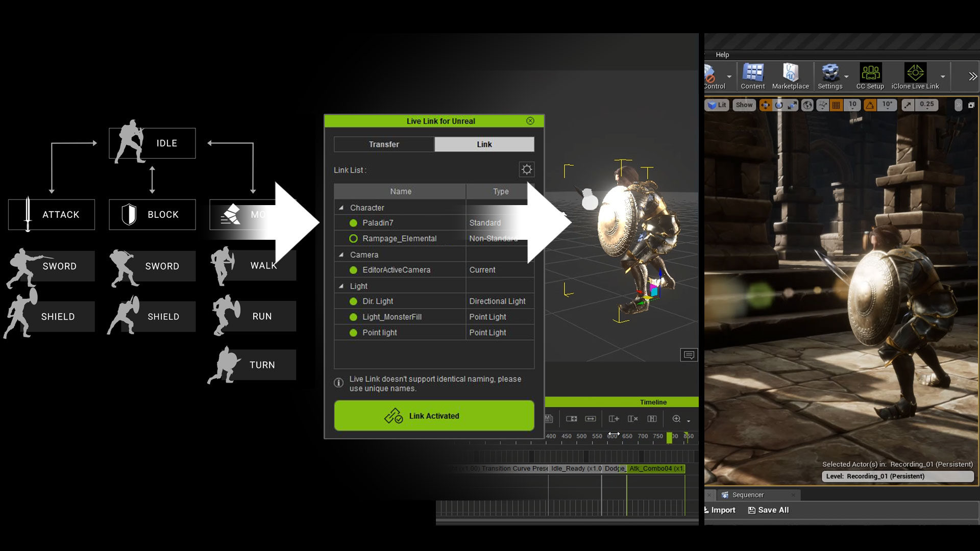
Task: Select the scale gizmo mode in viewport
Action: click(792, 105)
